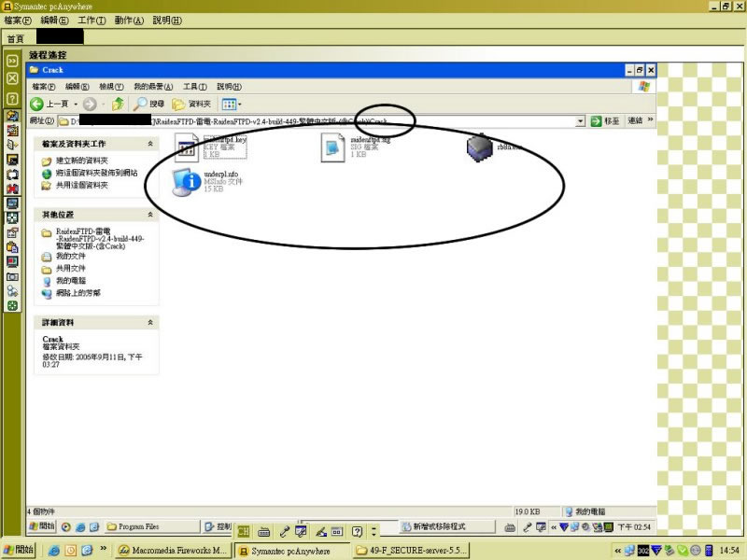The width and height of the screenshot is (747, 560).
Task: Open the address bar dropdown arrow
Action: pos(580,121)
